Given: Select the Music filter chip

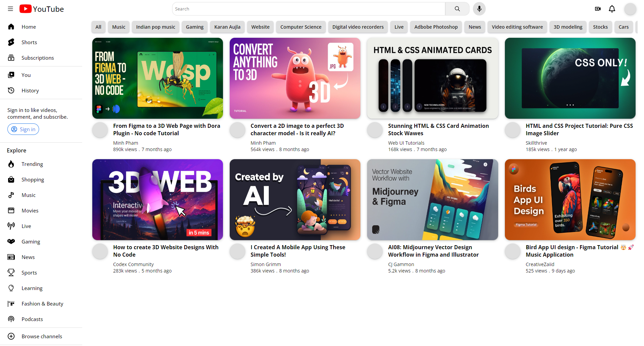Looking at the screenshot, I should tap(119, 27).
